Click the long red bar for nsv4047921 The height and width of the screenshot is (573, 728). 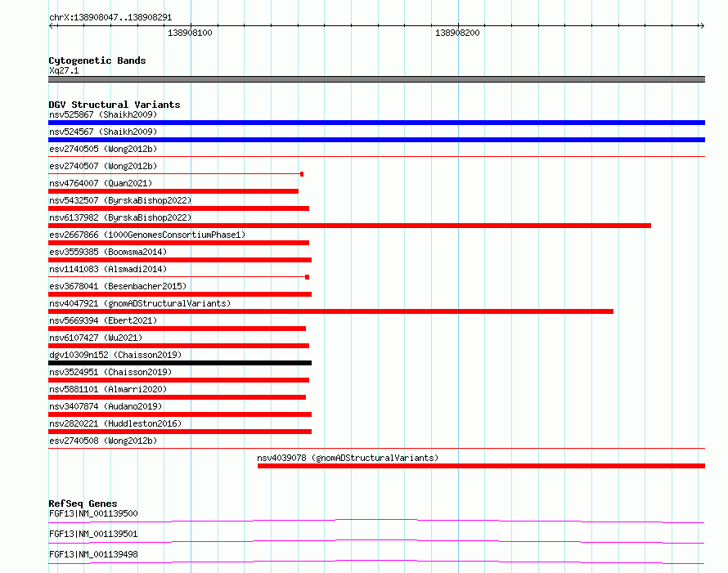[331, 311]
